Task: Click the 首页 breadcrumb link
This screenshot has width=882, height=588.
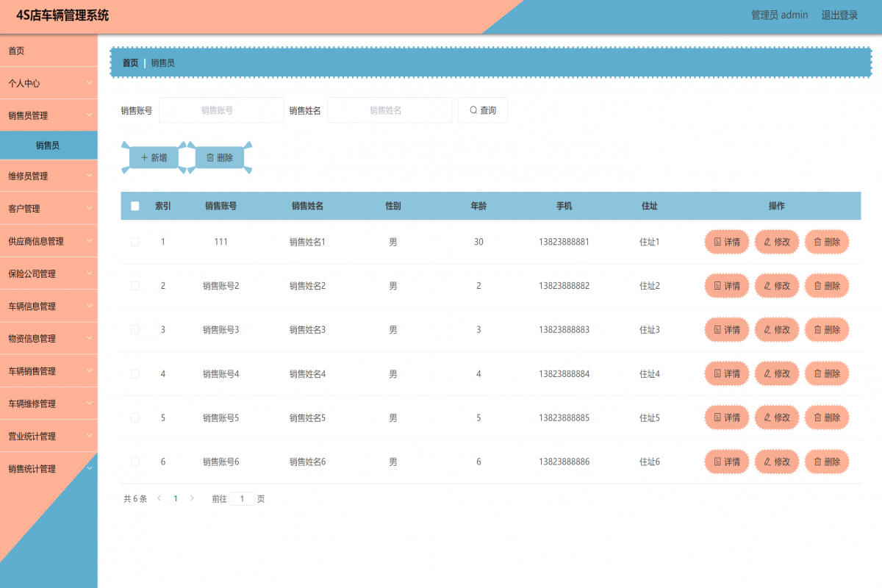Action: tap(130, 63)
